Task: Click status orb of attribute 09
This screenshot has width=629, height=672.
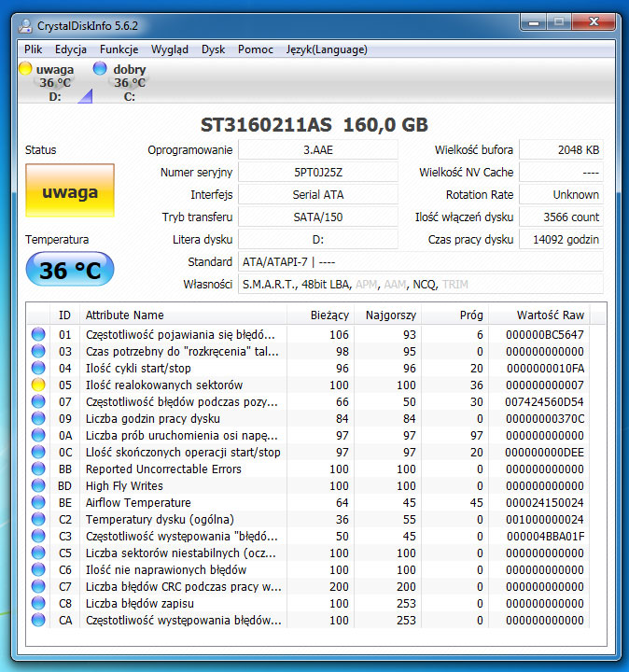Action: click(x=38, y=418)
